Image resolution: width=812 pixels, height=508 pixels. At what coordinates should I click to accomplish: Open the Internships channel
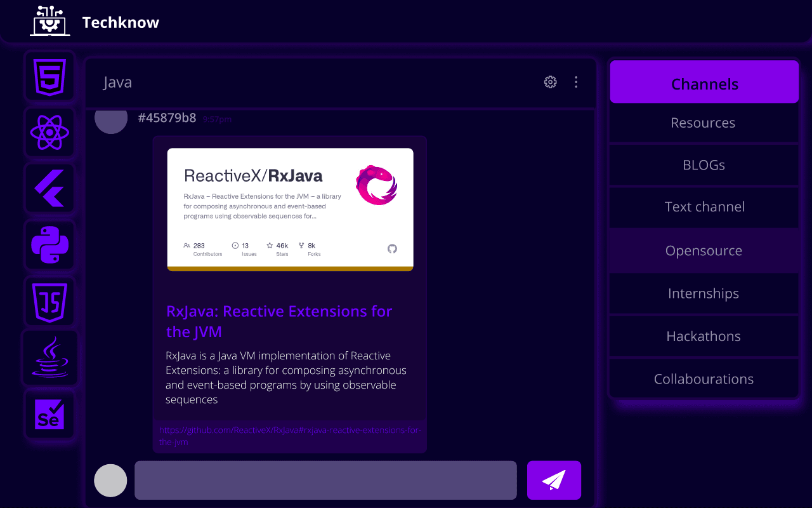coord(704,293)
